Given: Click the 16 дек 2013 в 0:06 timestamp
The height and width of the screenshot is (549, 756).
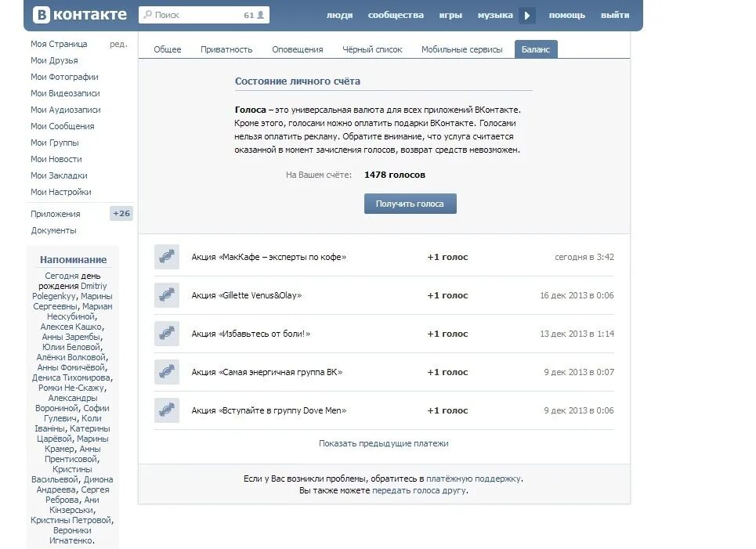Looking at the screenshot, I should (x=577, y=295).
